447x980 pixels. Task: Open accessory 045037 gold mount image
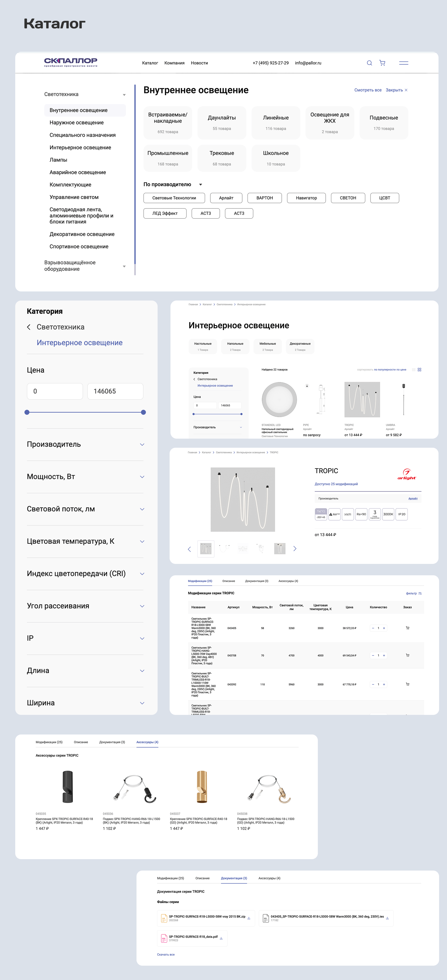tap(202, 787)
